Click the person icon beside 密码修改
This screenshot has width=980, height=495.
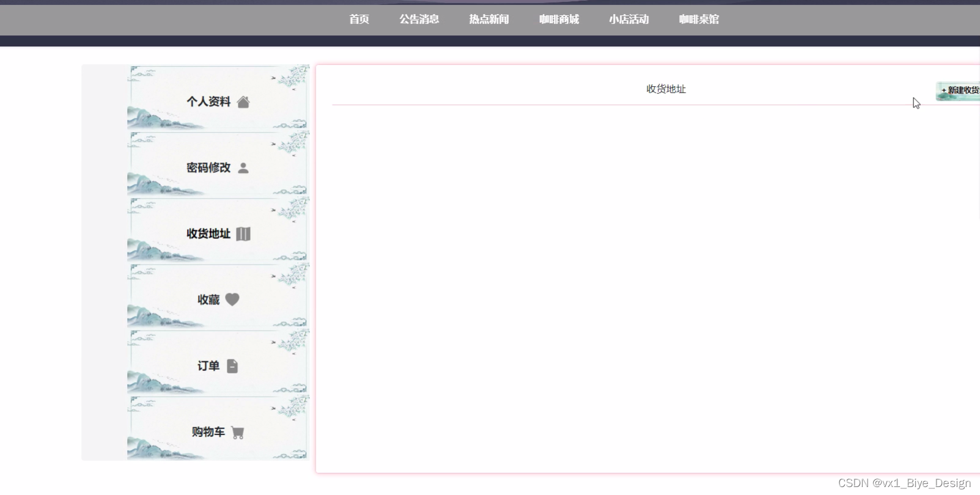pos(243,168)
